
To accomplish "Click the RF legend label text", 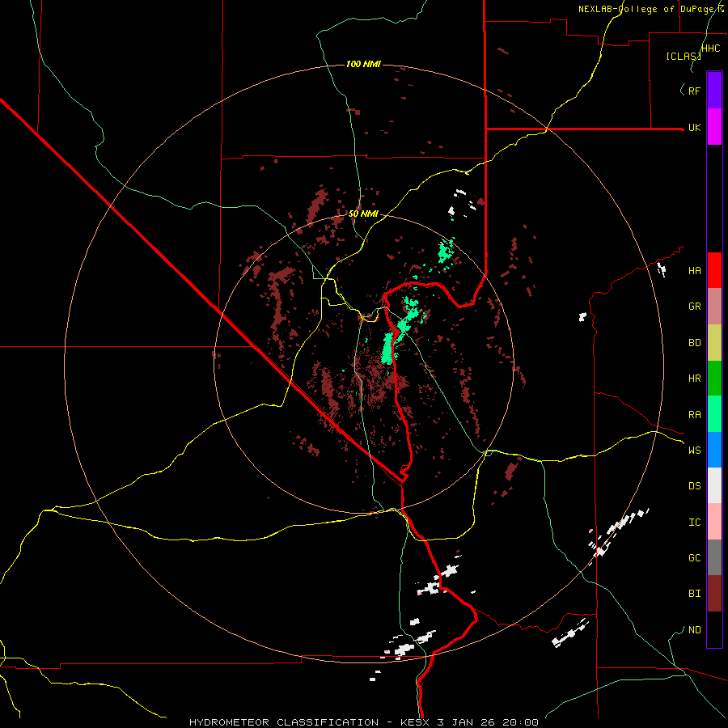I will click(695, 91).
